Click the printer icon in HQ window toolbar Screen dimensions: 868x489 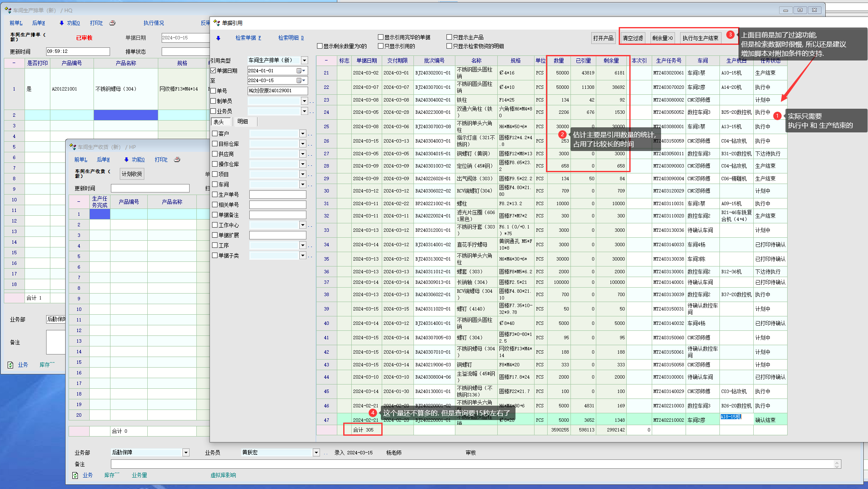[x=112, y=23]
